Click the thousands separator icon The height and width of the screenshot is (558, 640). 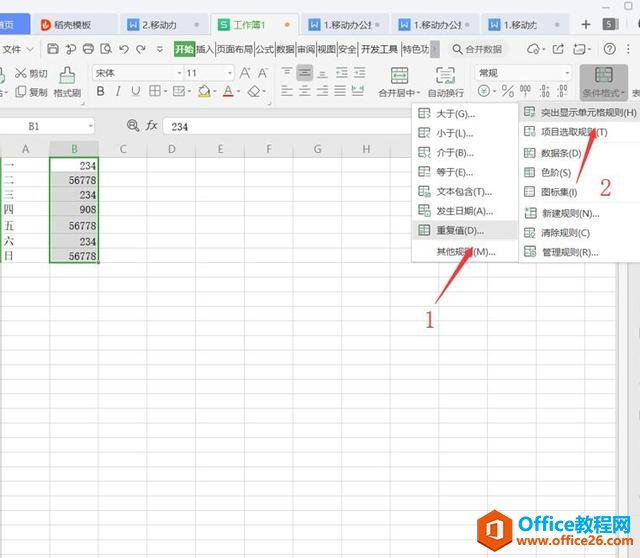(x=525, y=91)
